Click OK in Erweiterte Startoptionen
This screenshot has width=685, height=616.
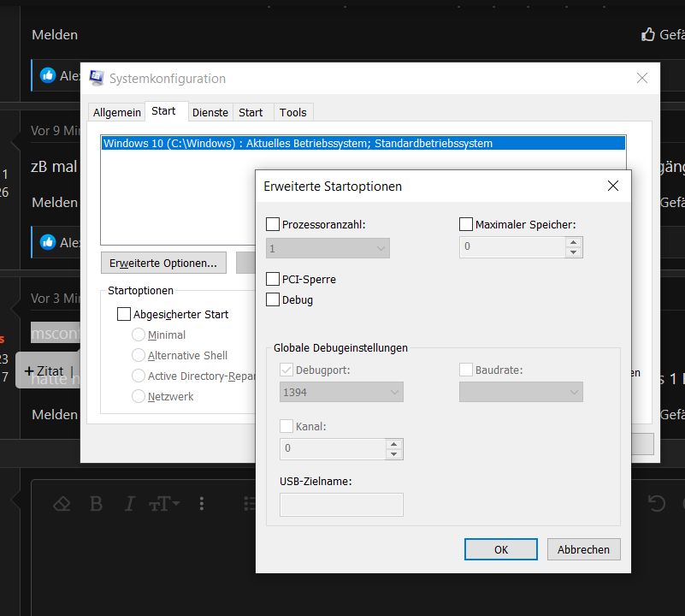point(500,549)
